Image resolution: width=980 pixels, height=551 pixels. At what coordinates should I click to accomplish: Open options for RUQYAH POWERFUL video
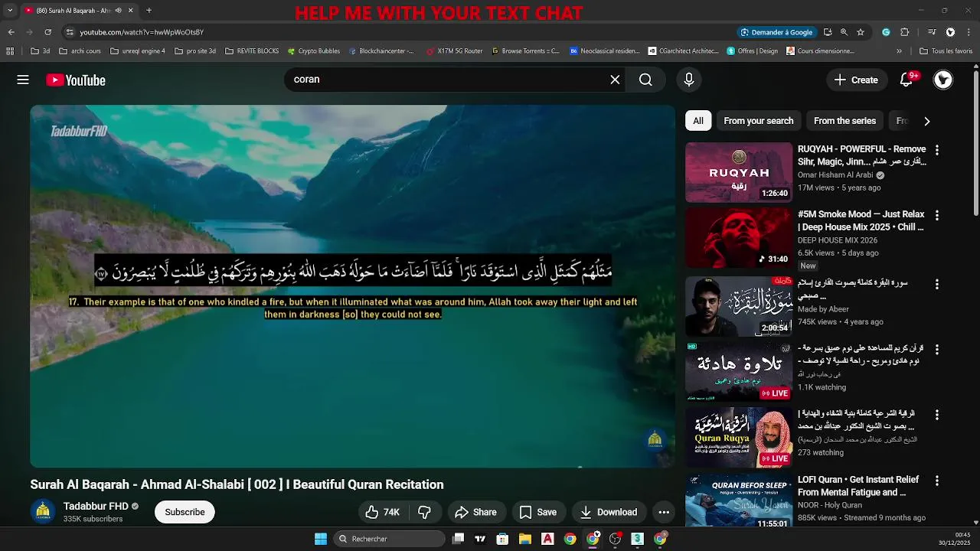tap(936, 150)
